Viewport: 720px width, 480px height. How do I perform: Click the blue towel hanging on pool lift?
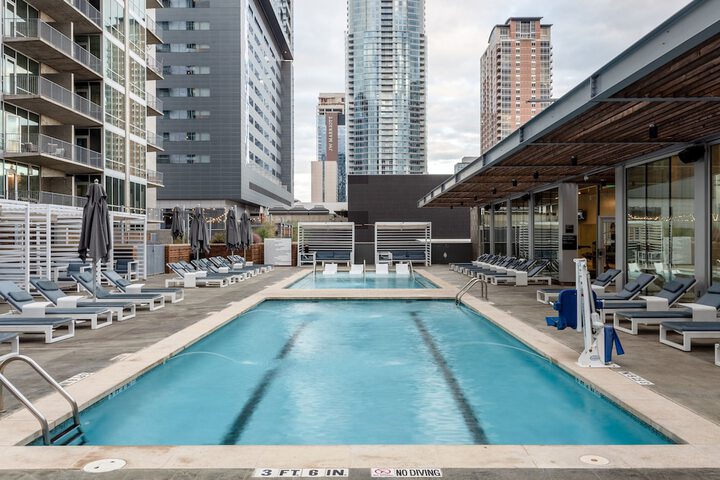[566, 310]
